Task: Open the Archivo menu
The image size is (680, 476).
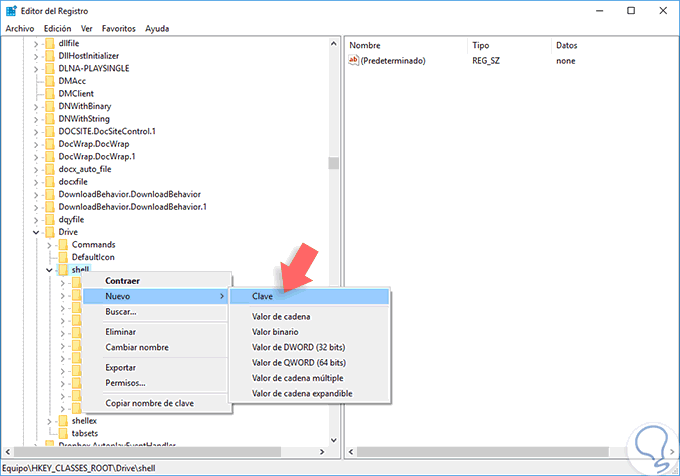Action: (20, 29)
